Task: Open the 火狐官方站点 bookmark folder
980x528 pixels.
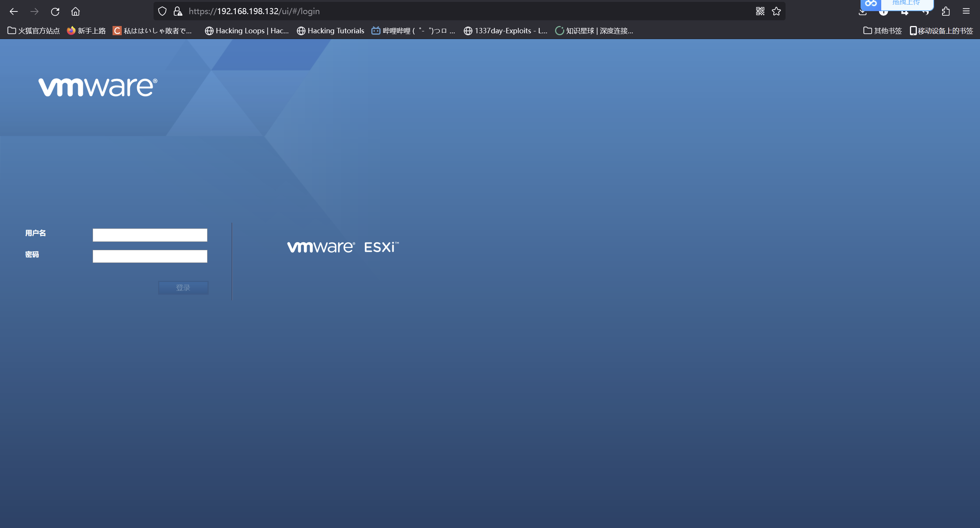Action: point(34,31)
